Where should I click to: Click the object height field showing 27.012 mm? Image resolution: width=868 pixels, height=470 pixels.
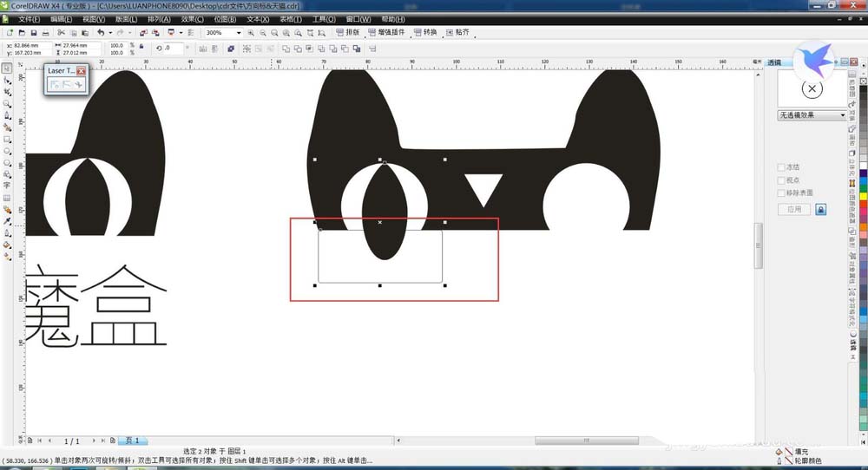click(81, 53)
